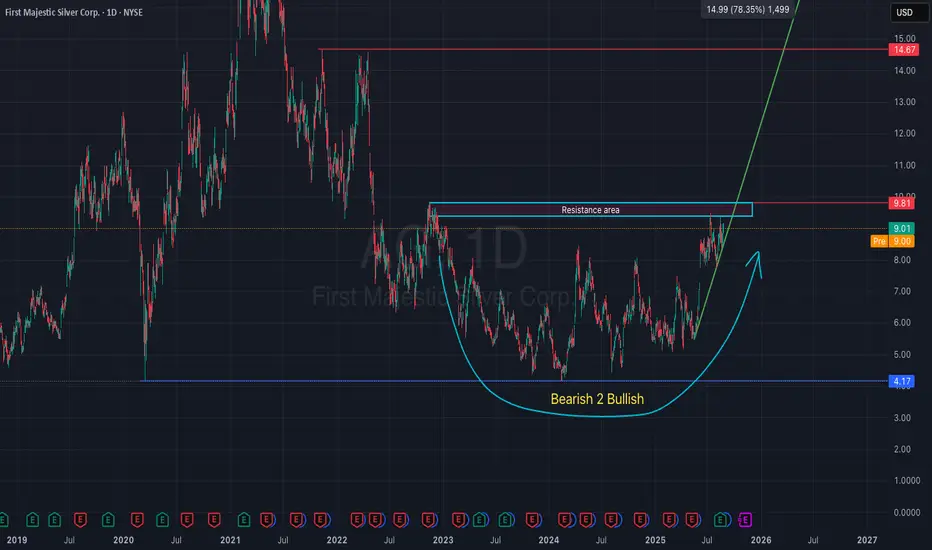Open first red earnings marker after the 2025 label
The image size is (932, 550).
(x=669, y=520)
